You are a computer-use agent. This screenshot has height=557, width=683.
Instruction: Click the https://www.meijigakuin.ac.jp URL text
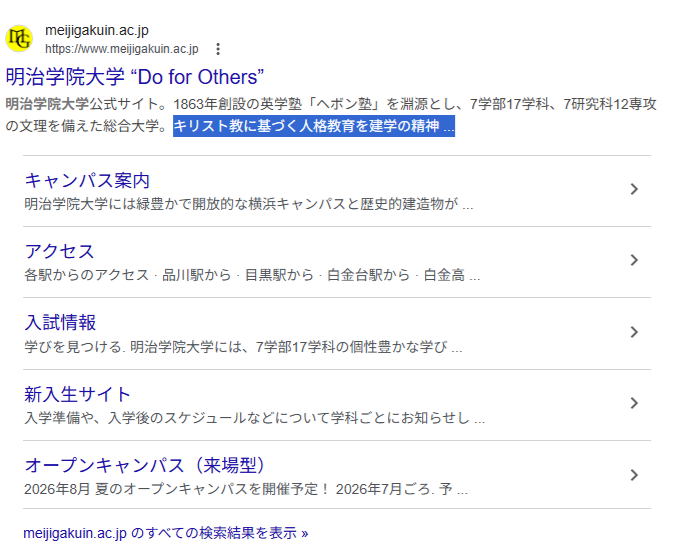click(x=121, y=49)
